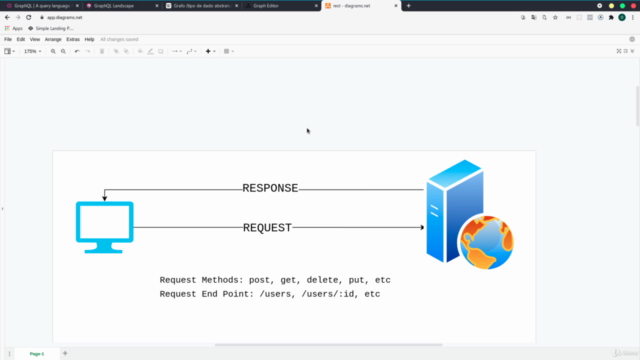Image resolution: width=640 pixels, height=360 pixels.
Task: Click the undo arrow icon
Action: (77, 51)
